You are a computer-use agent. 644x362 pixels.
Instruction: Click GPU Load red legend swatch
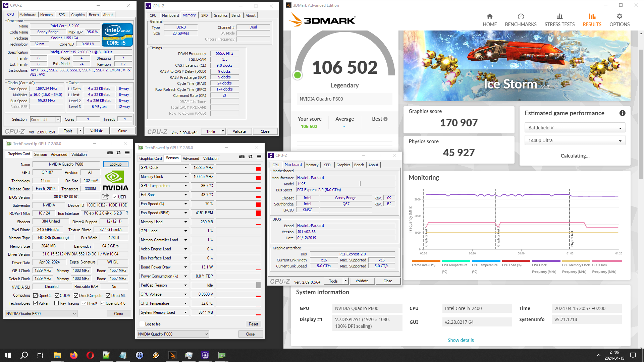[x=516, y=261]
